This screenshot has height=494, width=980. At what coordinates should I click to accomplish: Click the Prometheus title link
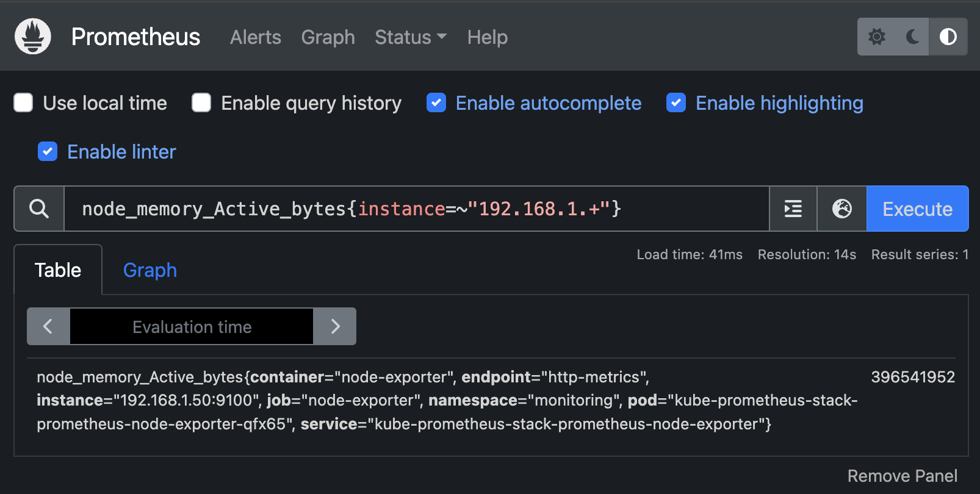pyautogui.click(x=135, y=37)
